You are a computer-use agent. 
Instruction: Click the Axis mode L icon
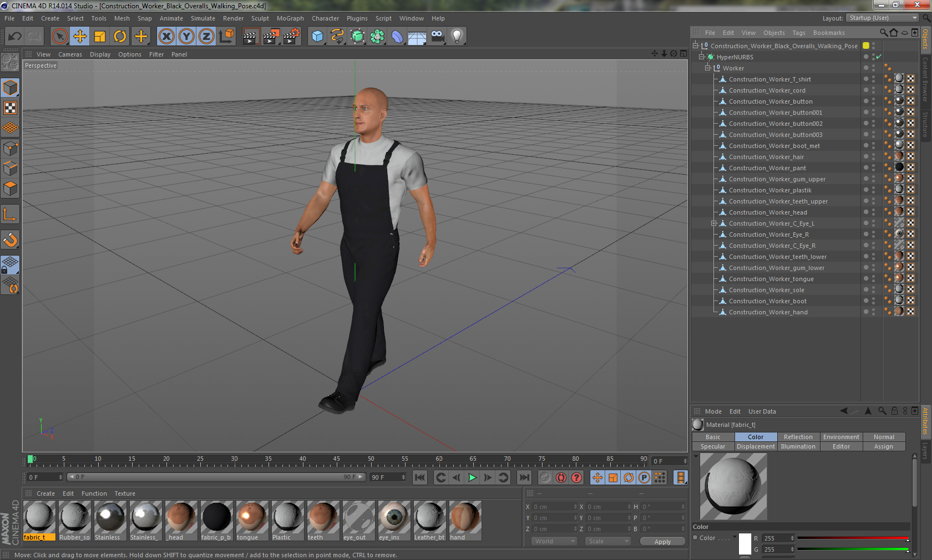[x=11, y=214]
